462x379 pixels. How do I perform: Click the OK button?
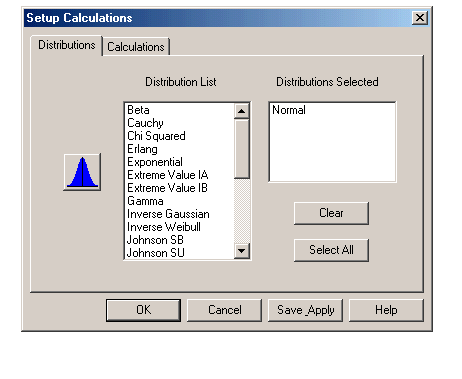click(x=143, y=310)
